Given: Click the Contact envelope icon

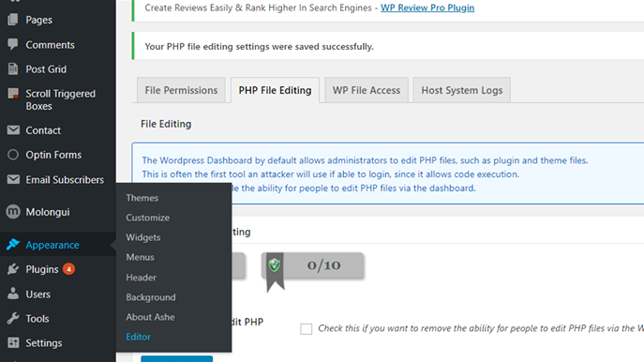Looking at the screenshot, I should [13, 130].
